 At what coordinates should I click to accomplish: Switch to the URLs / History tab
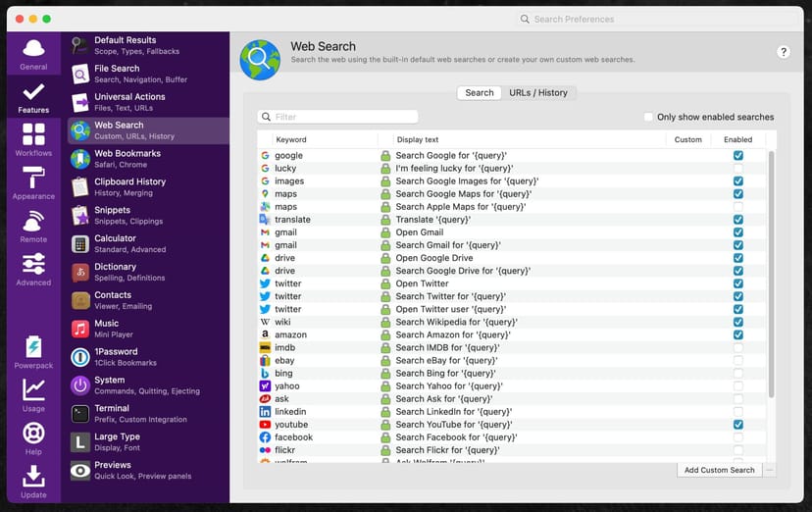537,93
